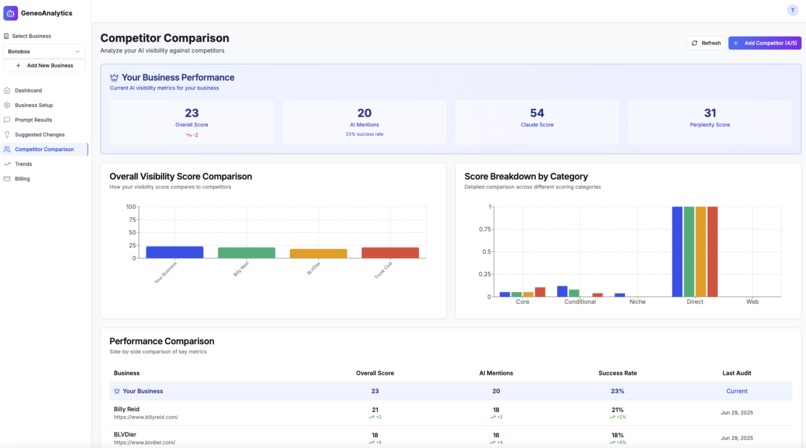The height and width of the screenshot is (448, 806).
Task: Click the AI Mentions column header
Action: point(496,373)
